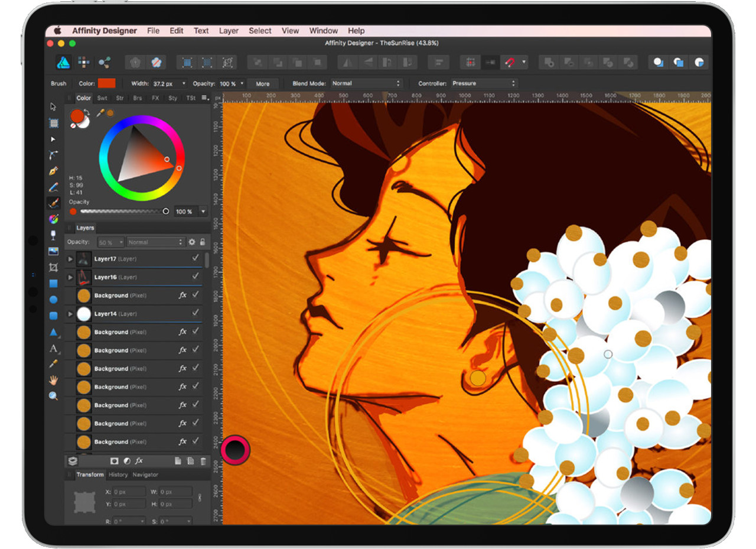Select the Move tool arrow

[x=53, y=107]
